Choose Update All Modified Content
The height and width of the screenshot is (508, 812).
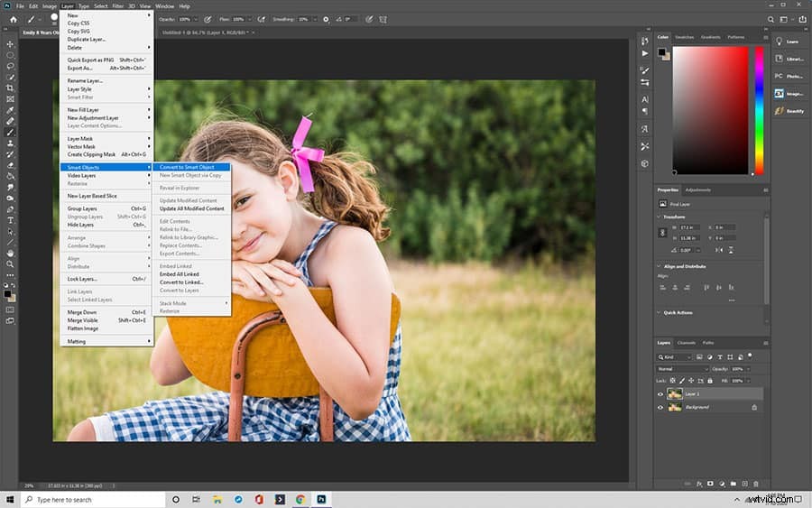[x=191, y=208]
